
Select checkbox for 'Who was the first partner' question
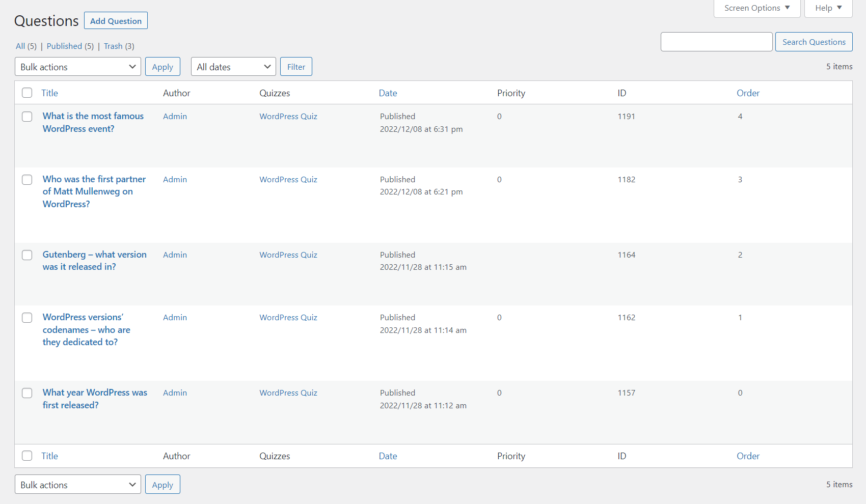(27, 180)
